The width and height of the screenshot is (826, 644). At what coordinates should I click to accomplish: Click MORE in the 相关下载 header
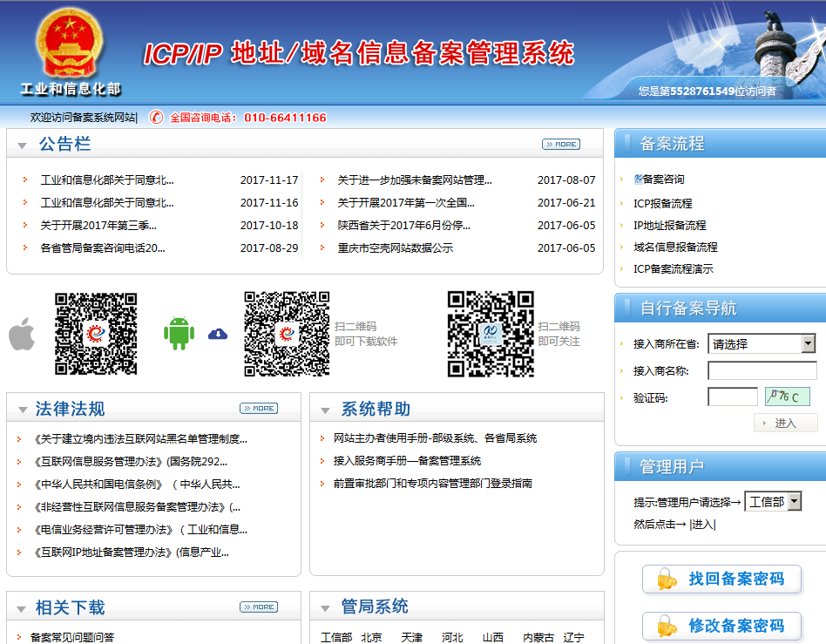pos(259,607)
